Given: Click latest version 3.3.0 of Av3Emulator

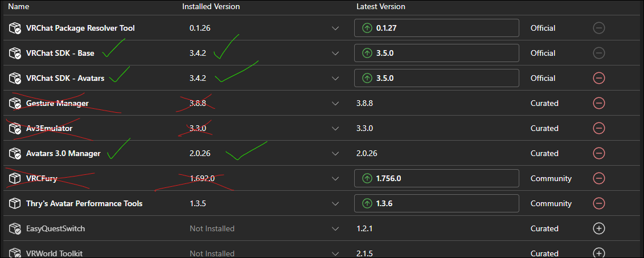Looking at the screenshot, I should click(365, 128).
